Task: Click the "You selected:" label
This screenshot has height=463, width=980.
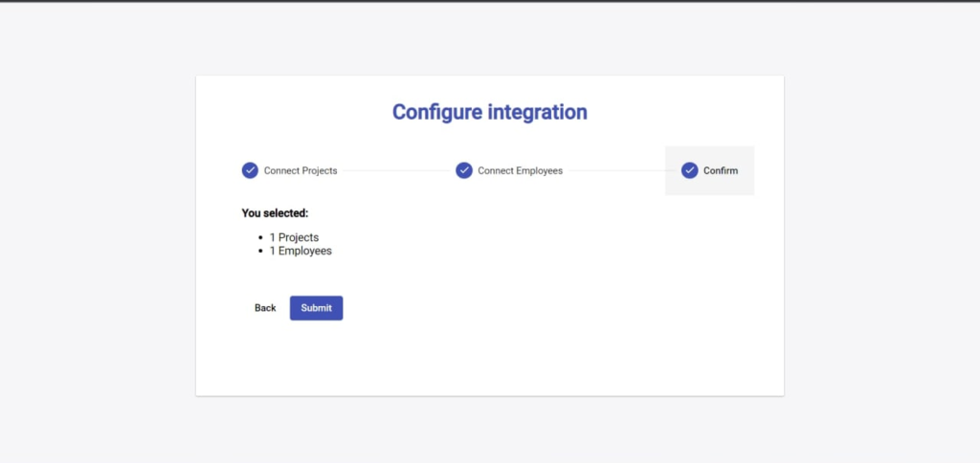Action: click(x=275, y=213)
